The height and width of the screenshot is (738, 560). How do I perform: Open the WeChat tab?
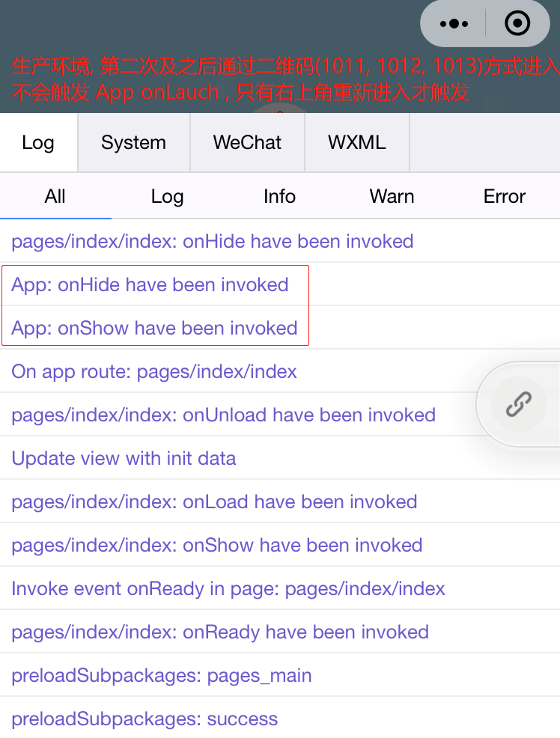tap(247, 143)
